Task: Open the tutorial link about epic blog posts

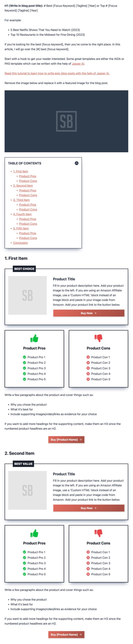Action: (57, 73)
